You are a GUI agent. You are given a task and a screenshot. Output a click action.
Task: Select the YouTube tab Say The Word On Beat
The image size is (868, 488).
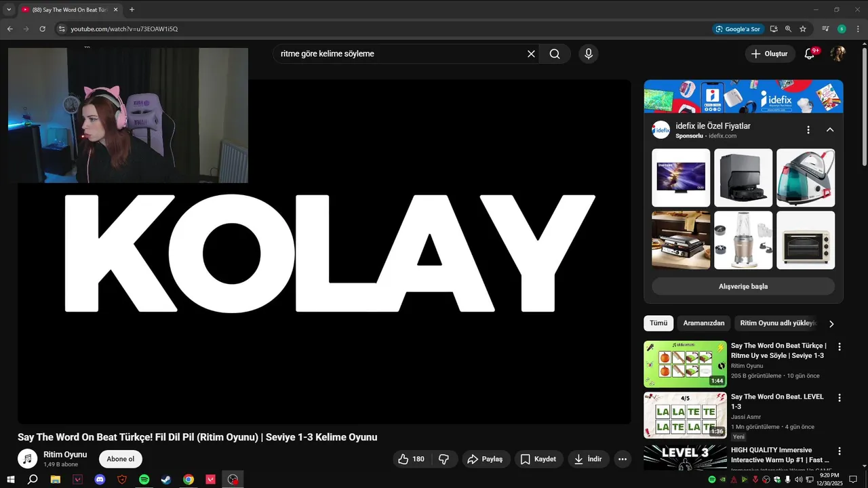point(70,9)
